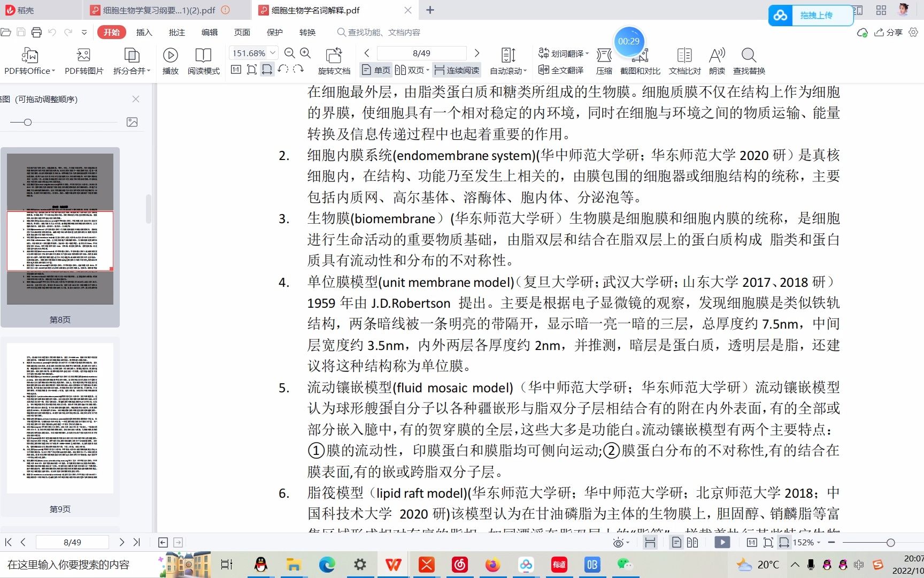This screenshot has height=578, width=924.
Task: Enable 单页 single-page view
Action: [375, 70]
